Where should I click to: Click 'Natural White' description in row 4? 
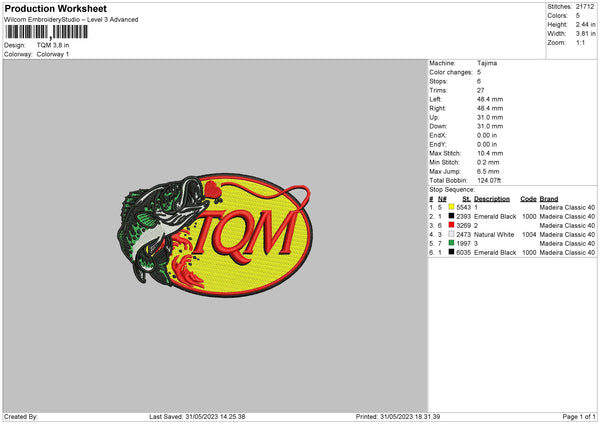(x=494, y=235)
